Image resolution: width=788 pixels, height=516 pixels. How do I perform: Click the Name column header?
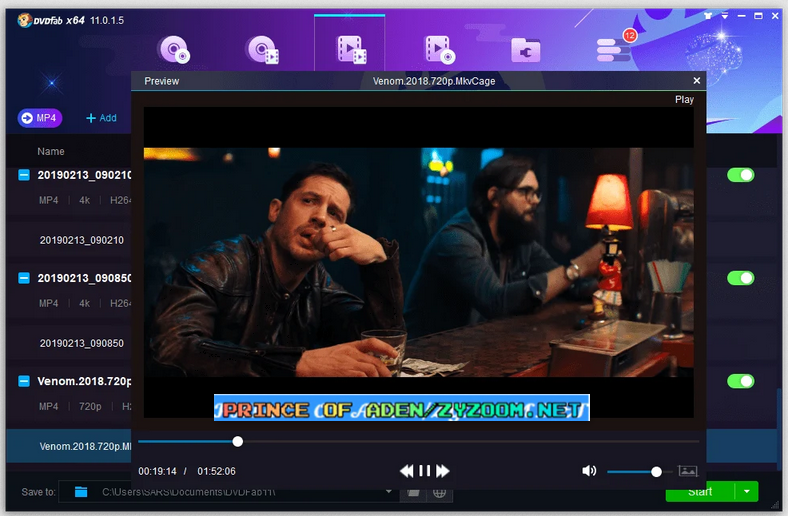(x=51, y=151)
